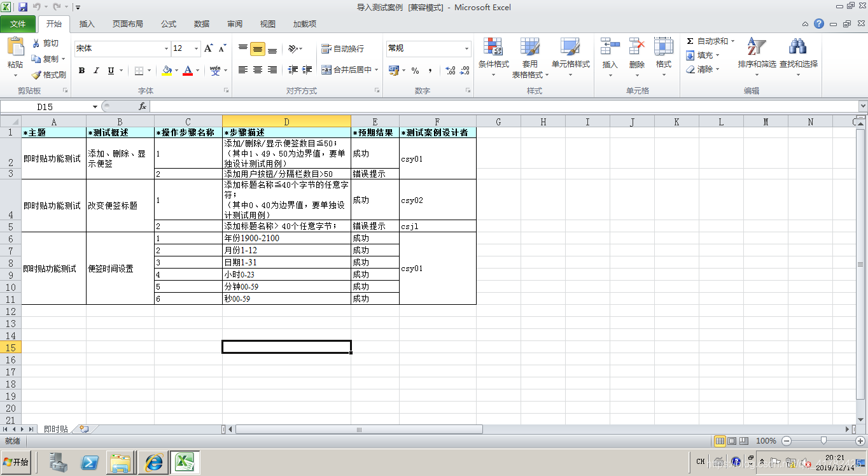
Task: Click the increase decimal icon
Action: 450,71
